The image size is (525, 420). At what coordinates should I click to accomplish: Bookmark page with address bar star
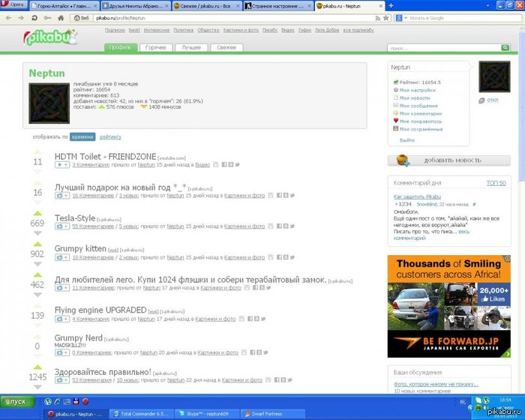coord(385,17)
